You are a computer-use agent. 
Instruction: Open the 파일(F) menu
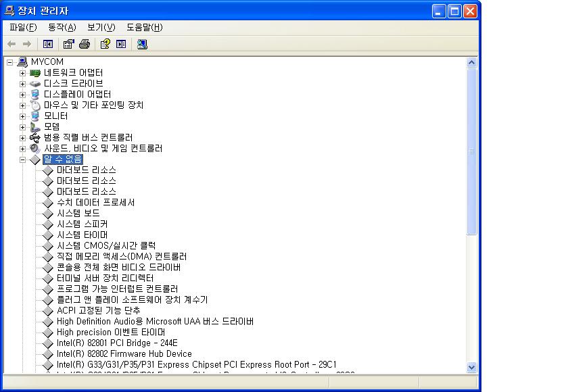point(23,28)
